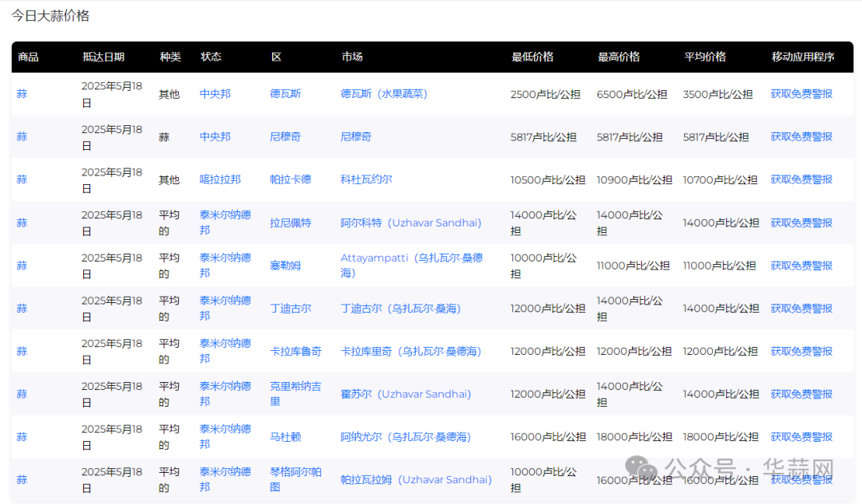862x504 pixels.
Task: Open the Attayampatti market link
Action: pyautogui.click(x=411, y=266)
